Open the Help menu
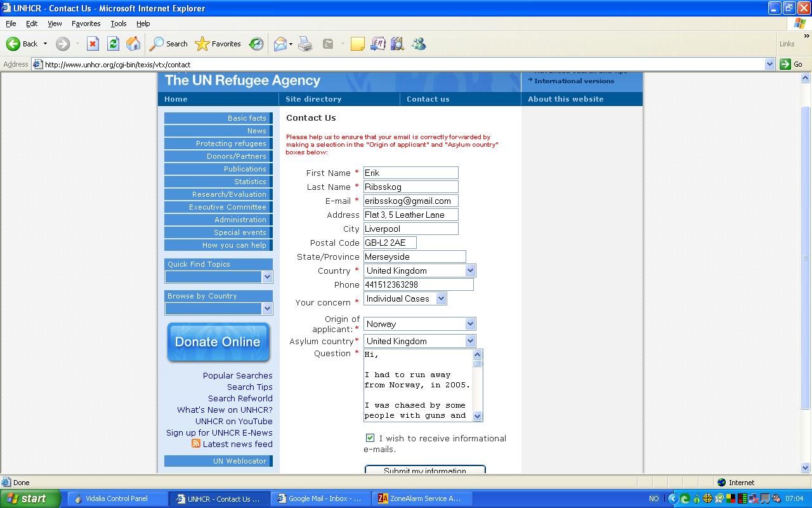Image resolution: width=812 pixels, height=508 pixels. tap(143, 23)
